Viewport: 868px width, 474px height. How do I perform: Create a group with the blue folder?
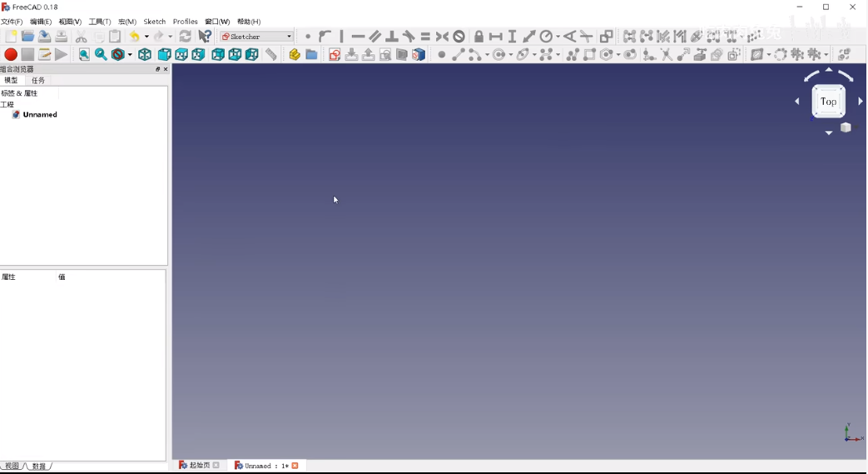[311, 54]
